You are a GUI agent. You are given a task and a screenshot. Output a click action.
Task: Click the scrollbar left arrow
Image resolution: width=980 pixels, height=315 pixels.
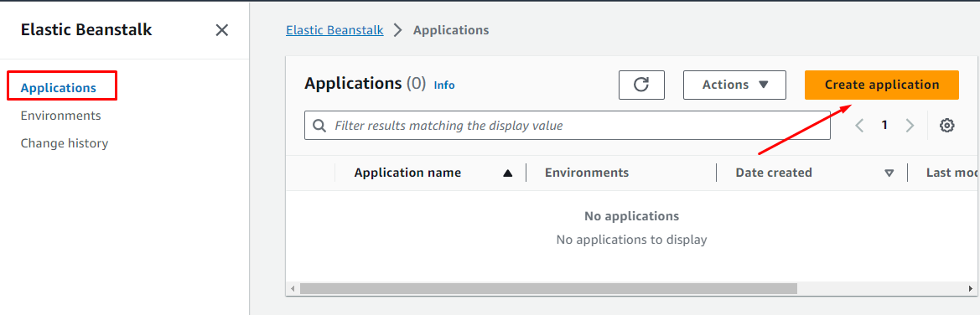[x=292, y=289]
